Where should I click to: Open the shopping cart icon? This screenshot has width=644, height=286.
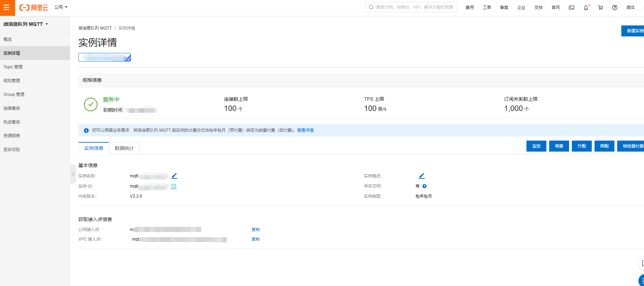[x=600, y=8]
